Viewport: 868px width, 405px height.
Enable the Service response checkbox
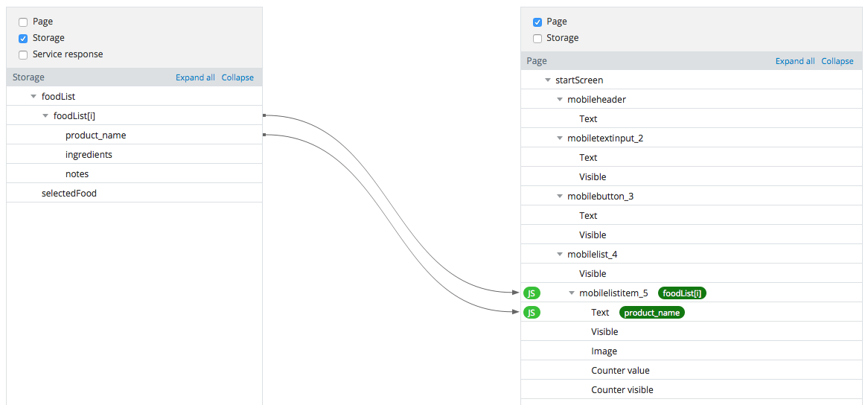pyautogui.click(x=23, y=55)
